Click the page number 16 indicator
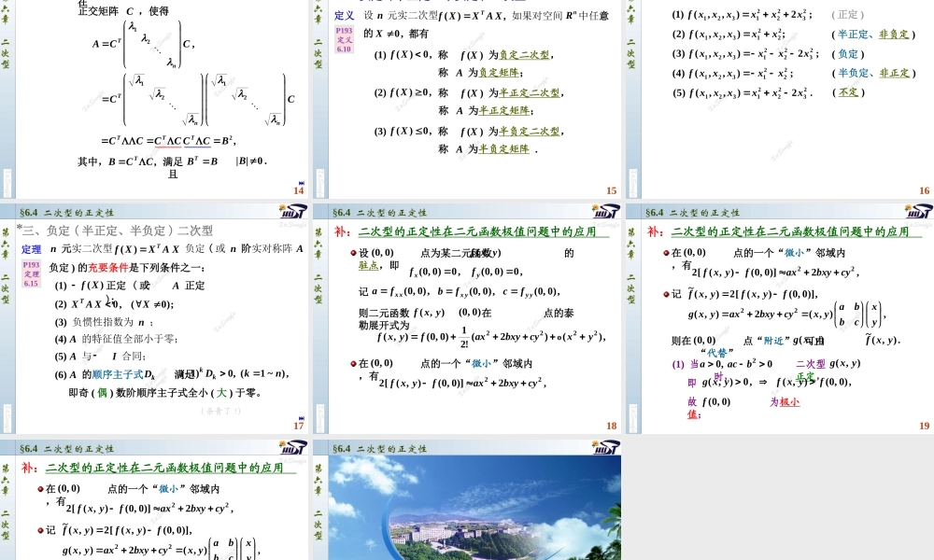 click(x=924, y=190)
